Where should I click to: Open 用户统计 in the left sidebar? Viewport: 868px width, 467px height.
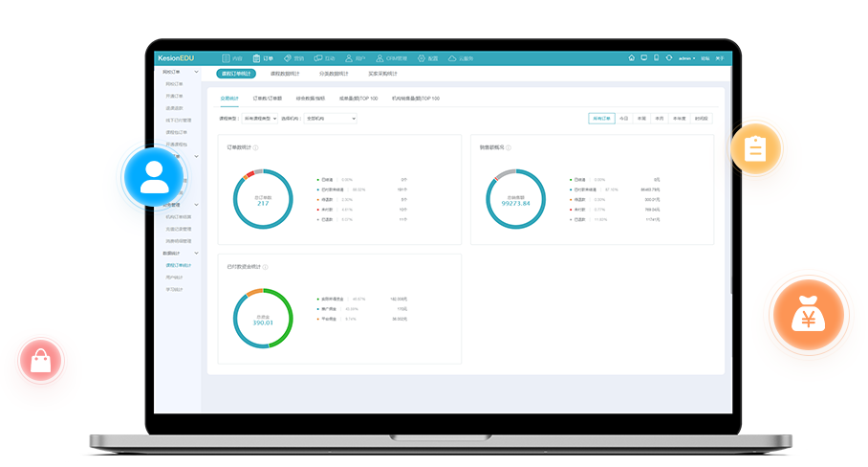175,277
